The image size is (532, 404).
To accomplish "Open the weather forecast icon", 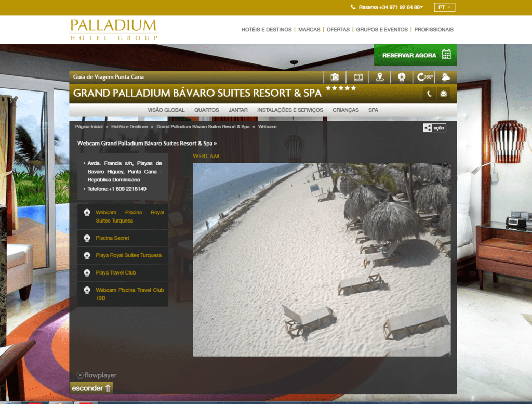I will pos(446,77).
